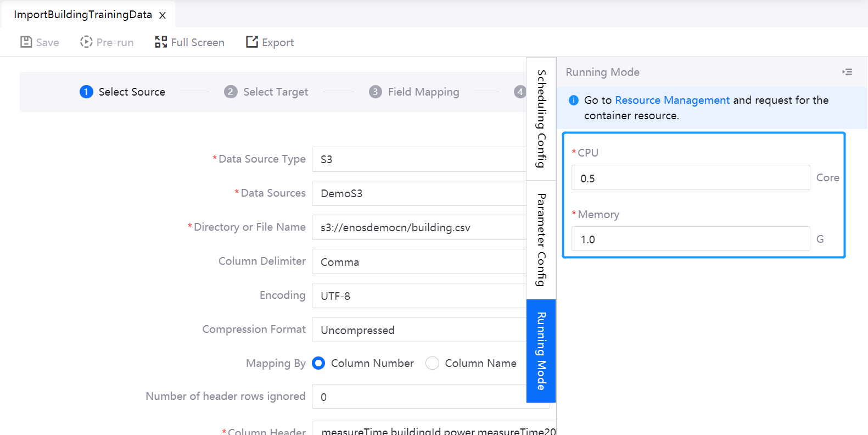Image resolution: width=868 pixels, height=435 pixels.
Task: Click the Pre-run play icon
Action: click(x=86, y=42)
